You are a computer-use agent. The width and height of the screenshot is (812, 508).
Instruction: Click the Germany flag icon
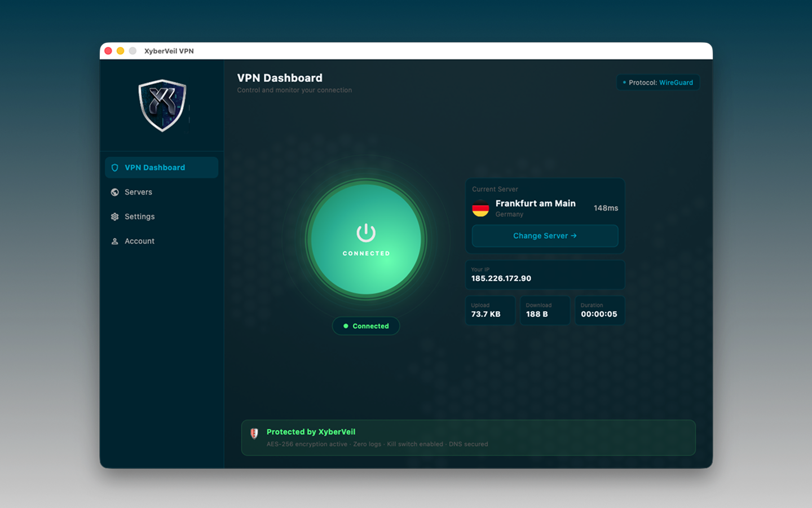click(x=480, y=208)
